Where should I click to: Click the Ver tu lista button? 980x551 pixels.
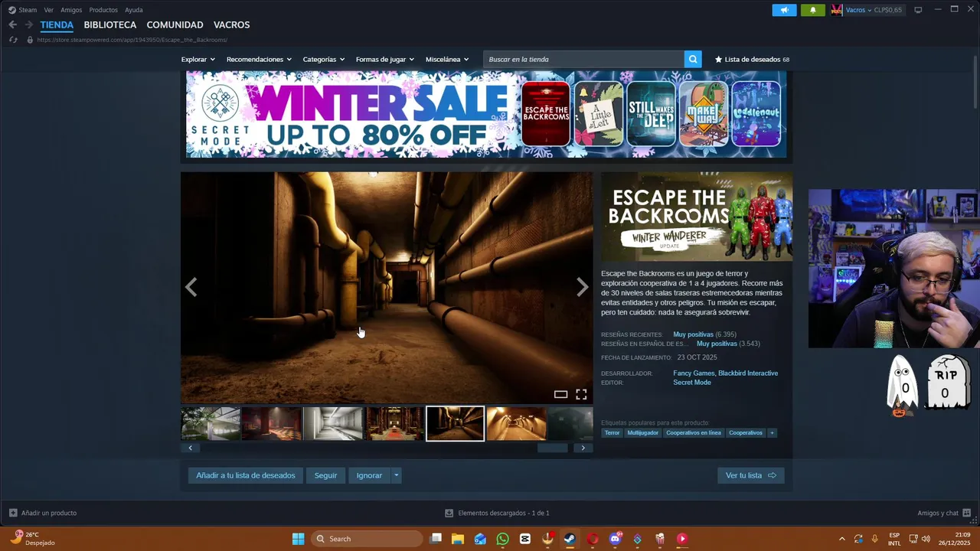point(750,475)
